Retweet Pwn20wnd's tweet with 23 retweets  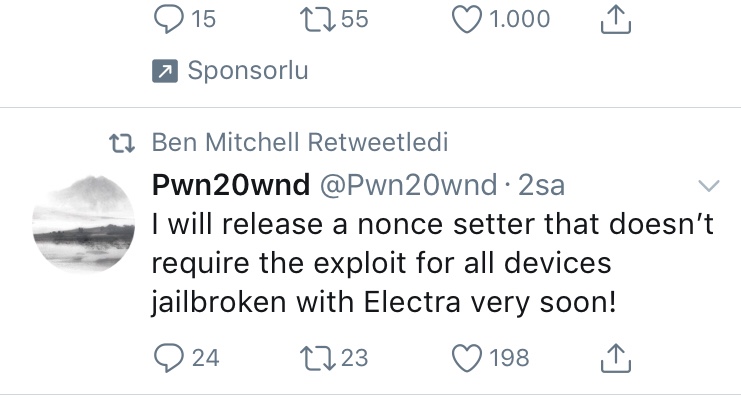(317, 357)
